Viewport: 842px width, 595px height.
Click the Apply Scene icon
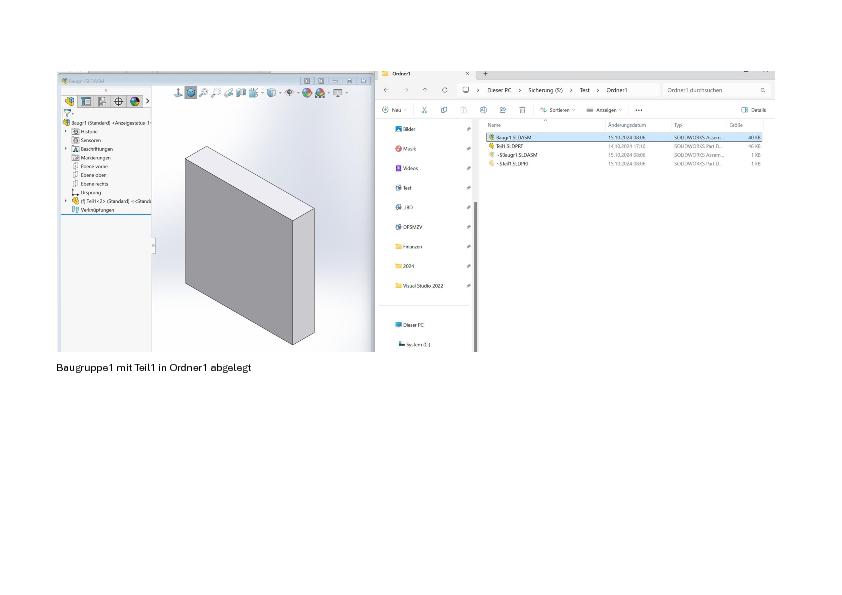point(320,93)
